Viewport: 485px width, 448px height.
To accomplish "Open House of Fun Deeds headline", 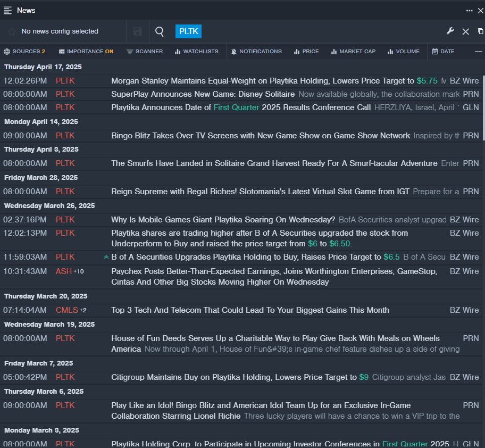I will point(275,344).
